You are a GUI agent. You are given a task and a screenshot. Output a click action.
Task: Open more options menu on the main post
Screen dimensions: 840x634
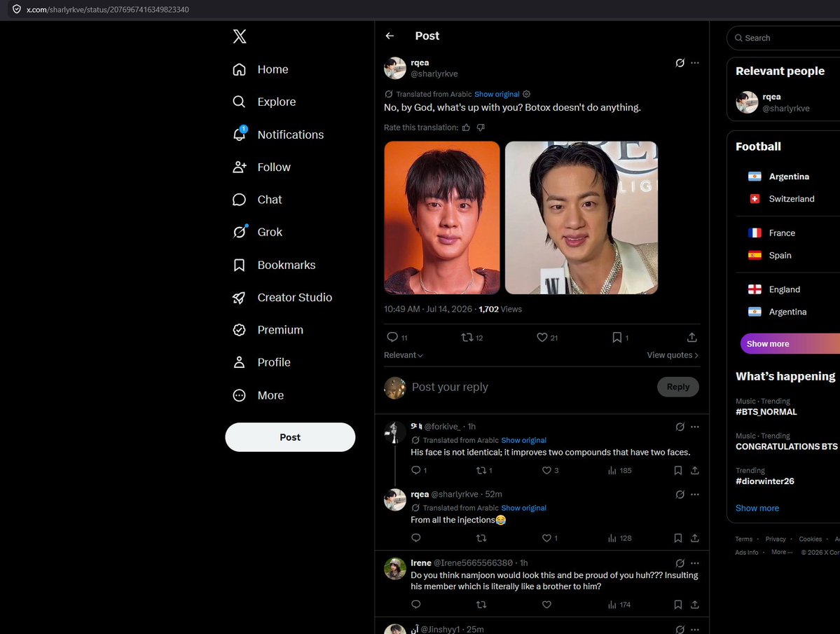click(x=695, y=62)
